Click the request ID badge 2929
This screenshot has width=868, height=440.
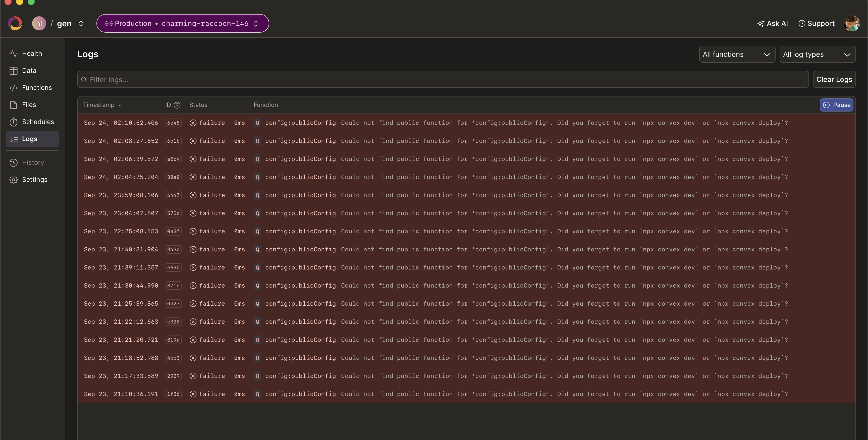coord(173,376)
